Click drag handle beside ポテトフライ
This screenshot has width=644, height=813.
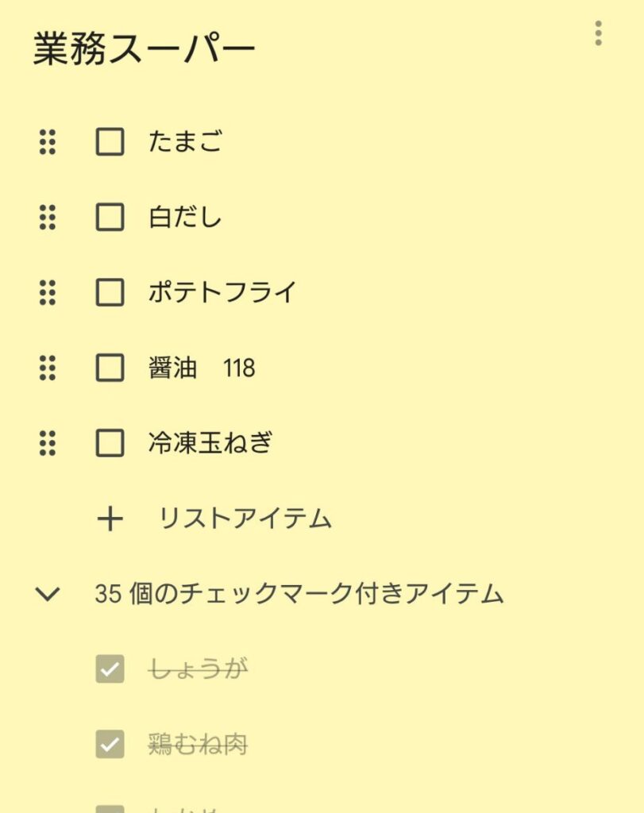coord(48,292)
